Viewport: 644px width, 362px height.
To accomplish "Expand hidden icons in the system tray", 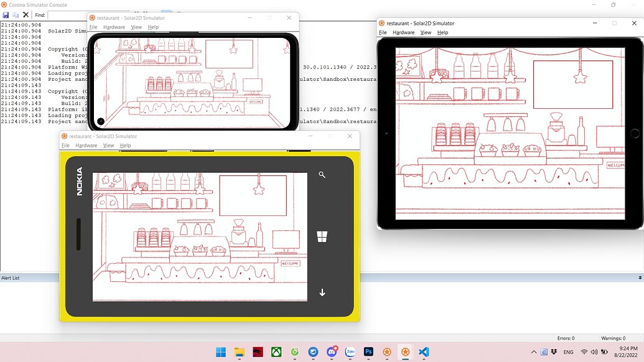I will pyautogui.click(x=534, y=351).
